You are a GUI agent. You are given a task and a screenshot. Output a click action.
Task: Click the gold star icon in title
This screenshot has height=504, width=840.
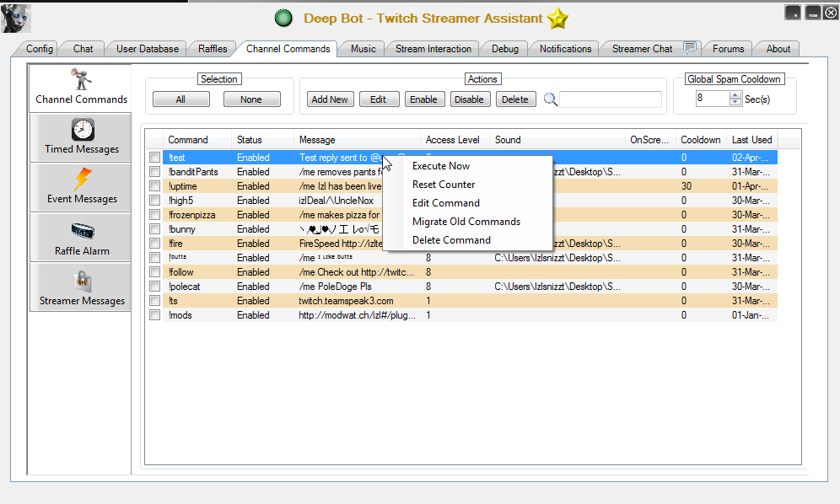(x=557, y=19)
